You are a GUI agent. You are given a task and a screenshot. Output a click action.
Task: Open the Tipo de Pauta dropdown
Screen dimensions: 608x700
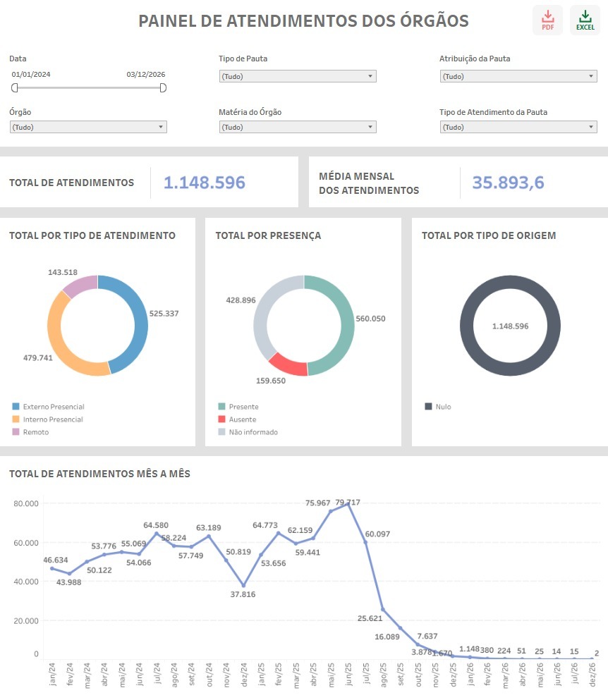coord(297,76)
